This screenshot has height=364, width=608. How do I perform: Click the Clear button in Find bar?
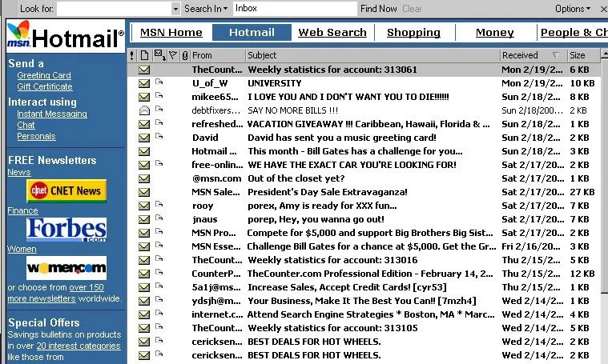[x=412, y=9]
